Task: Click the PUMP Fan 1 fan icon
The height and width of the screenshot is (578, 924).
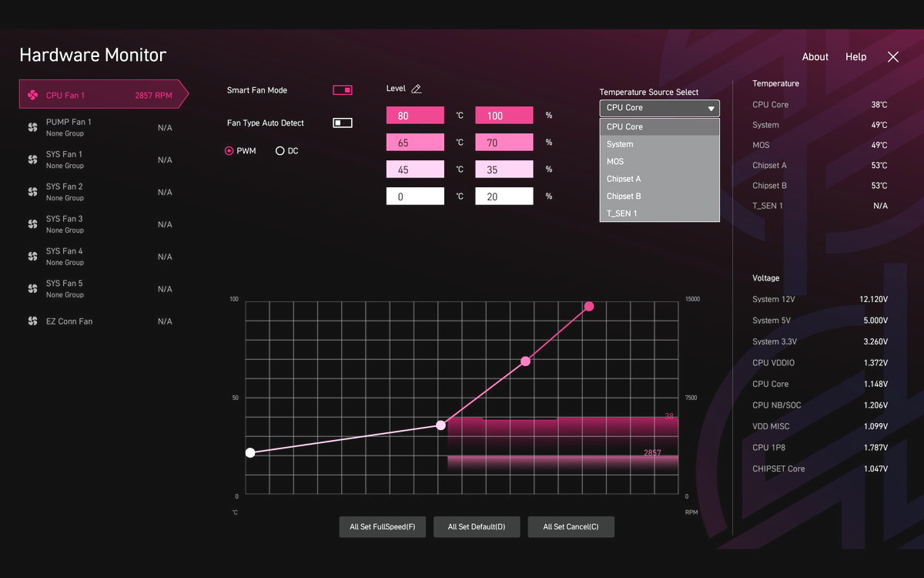Action: 32,127
